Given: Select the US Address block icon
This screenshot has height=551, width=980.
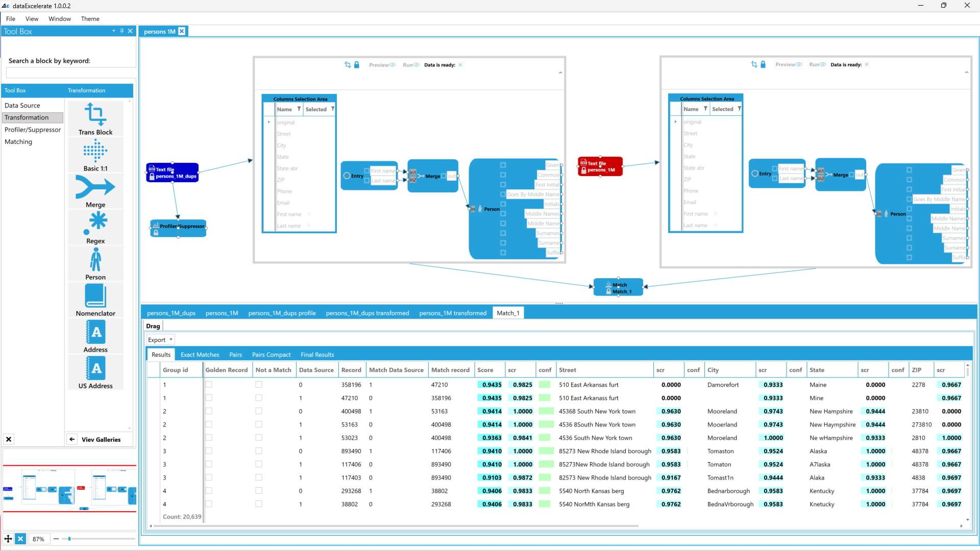Looking at the screenshot, I should (95, 368).
